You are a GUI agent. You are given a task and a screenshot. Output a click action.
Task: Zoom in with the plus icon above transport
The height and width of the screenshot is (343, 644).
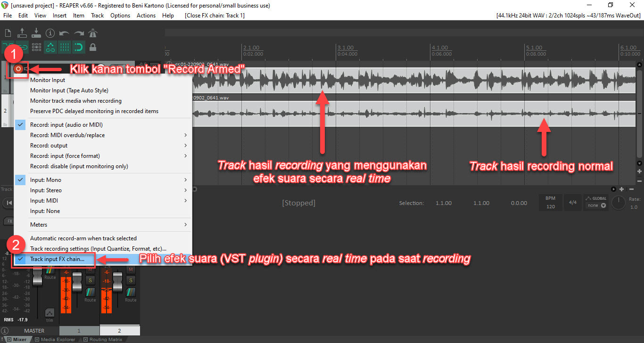(x=622, y=189)
